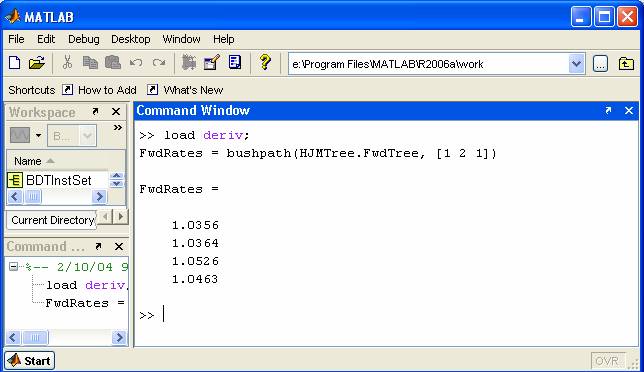Close the Workspace panel

pyautogui.click(x=116, y=111)
